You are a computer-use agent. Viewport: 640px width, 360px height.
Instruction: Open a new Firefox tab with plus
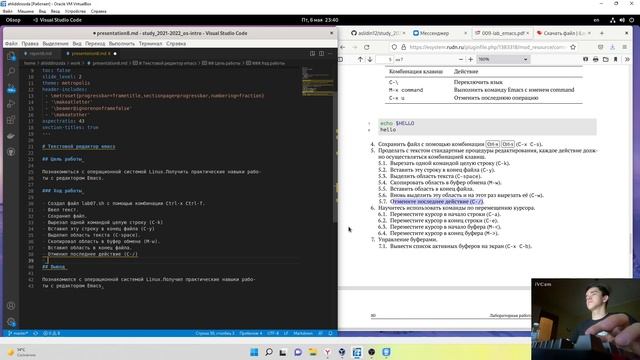(602, 33)
